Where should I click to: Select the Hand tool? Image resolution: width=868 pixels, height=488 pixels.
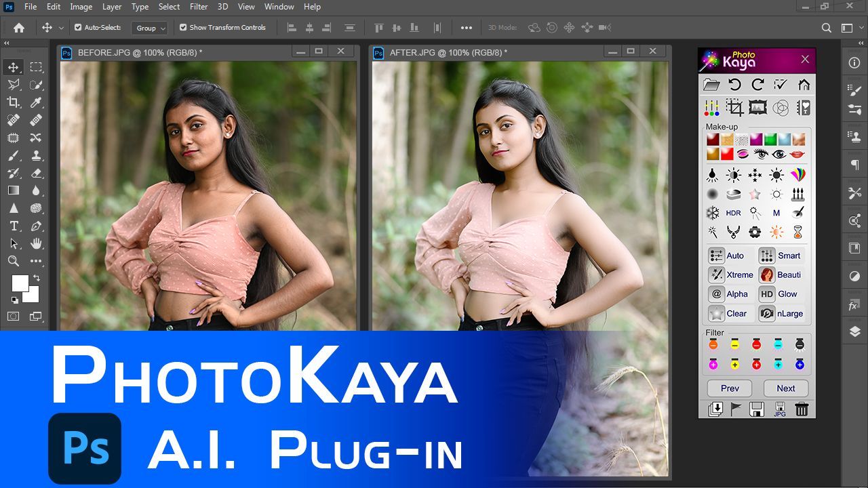tap(36, 243)
